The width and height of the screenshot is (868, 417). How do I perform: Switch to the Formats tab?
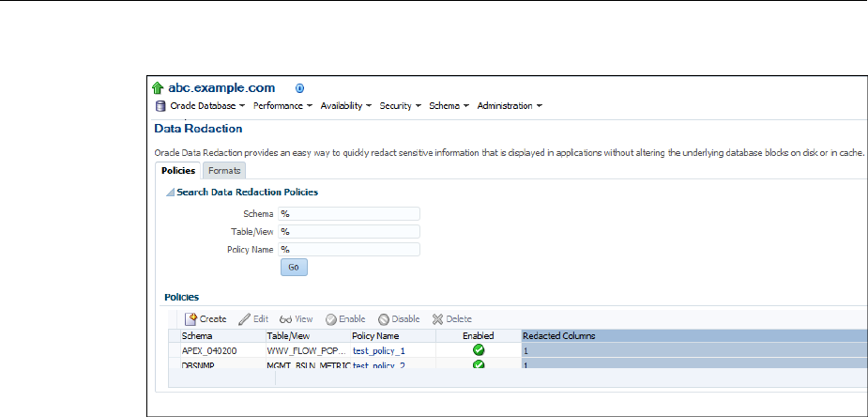[224, 171]
